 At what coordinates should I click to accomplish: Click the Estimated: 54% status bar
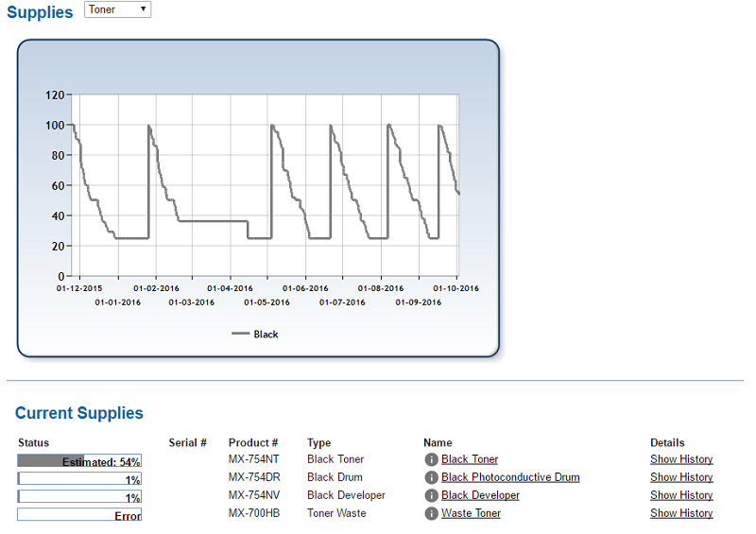click(79, 460)
